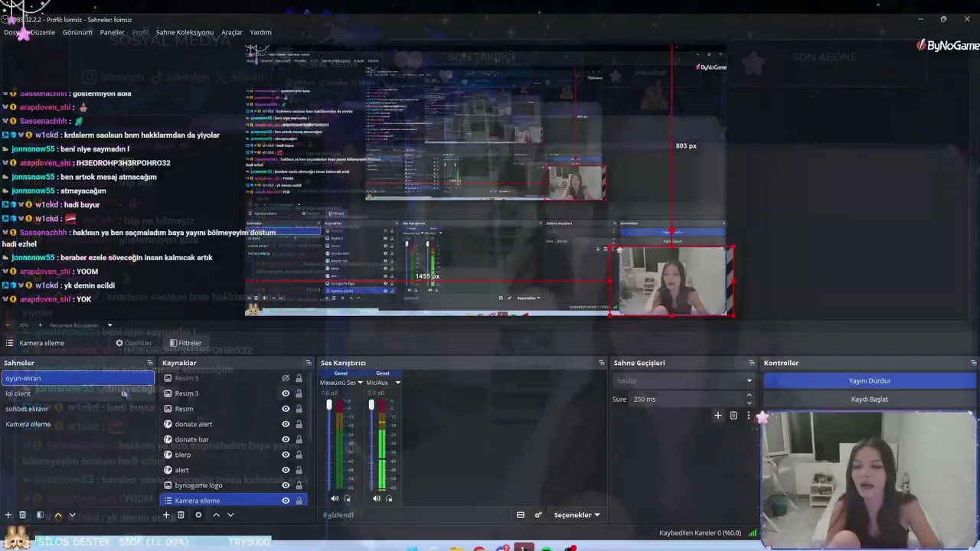The height and width of the screenshot is (551, 980).
Task: Hide the donate alert source
Action: tap(286, 424)
